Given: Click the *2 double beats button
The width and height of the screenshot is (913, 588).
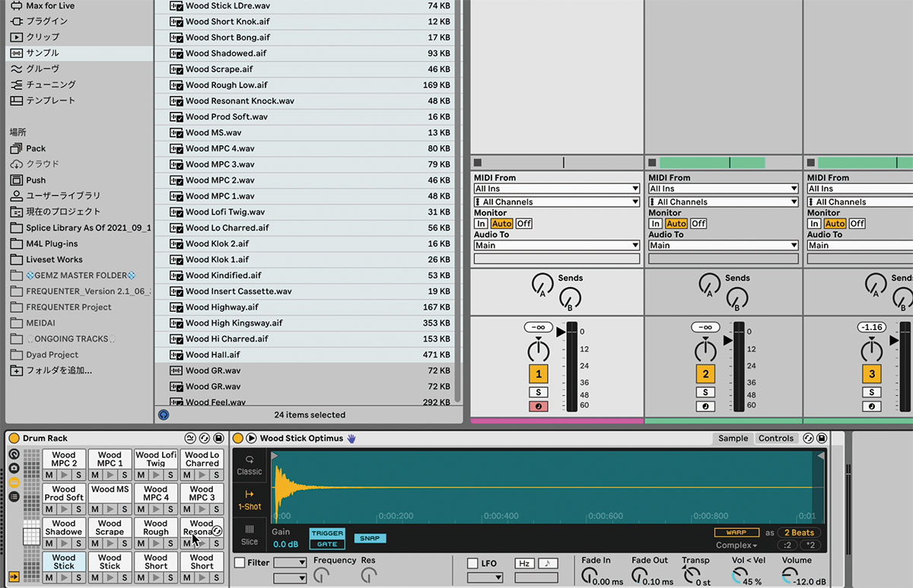Looking at the screenshot, I should 810,545.
